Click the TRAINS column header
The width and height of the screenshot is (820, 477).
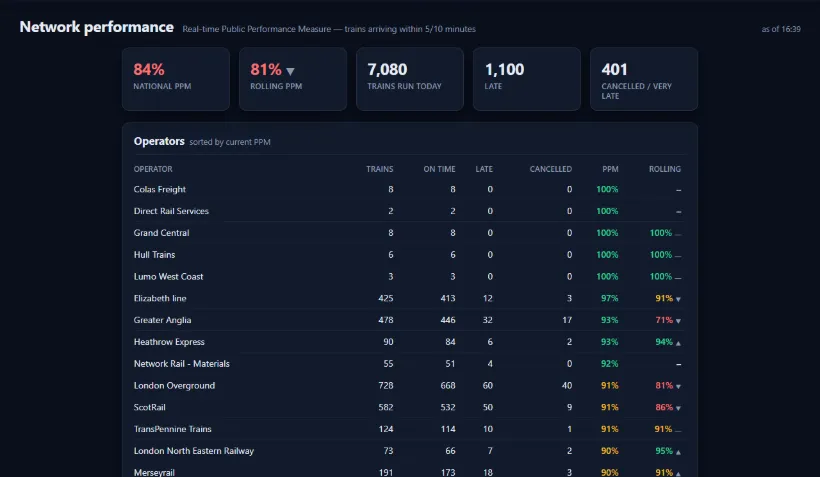pyautogui.click(x=380, y=169)
